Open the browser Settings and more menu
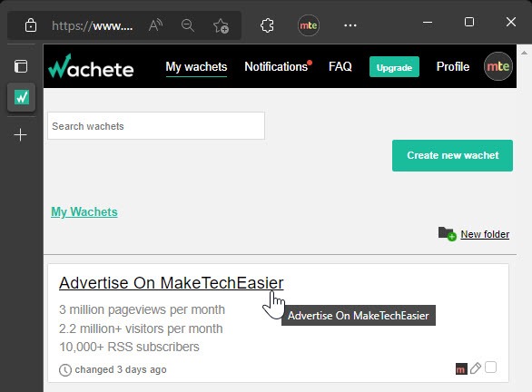 coord(350,25)
